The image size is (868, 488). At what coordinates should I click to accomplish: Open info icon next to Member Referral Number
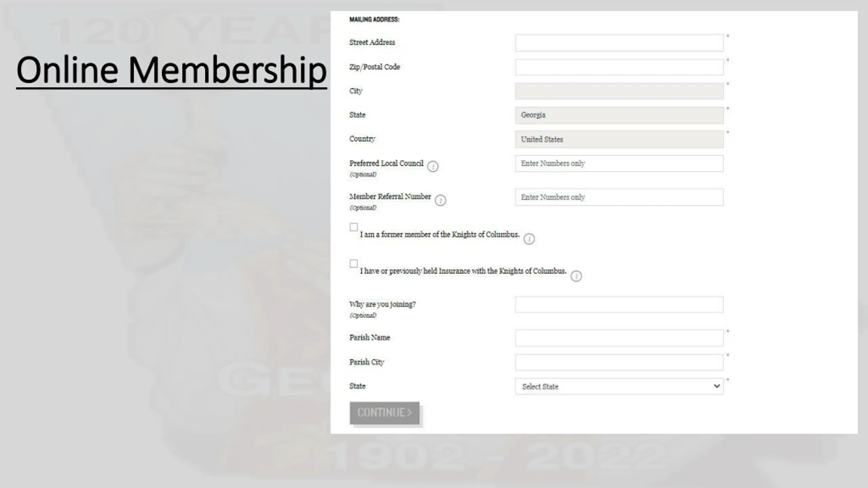[x=440, y=200]
